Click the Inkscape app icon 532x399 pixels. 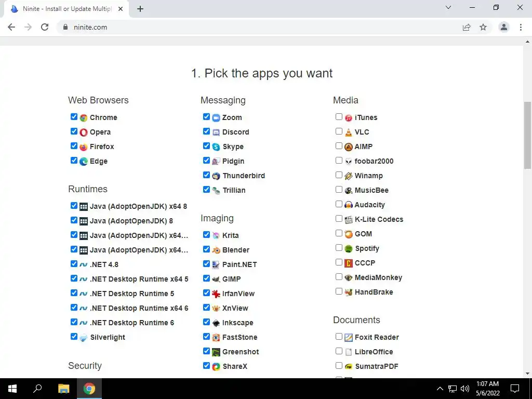216,323
